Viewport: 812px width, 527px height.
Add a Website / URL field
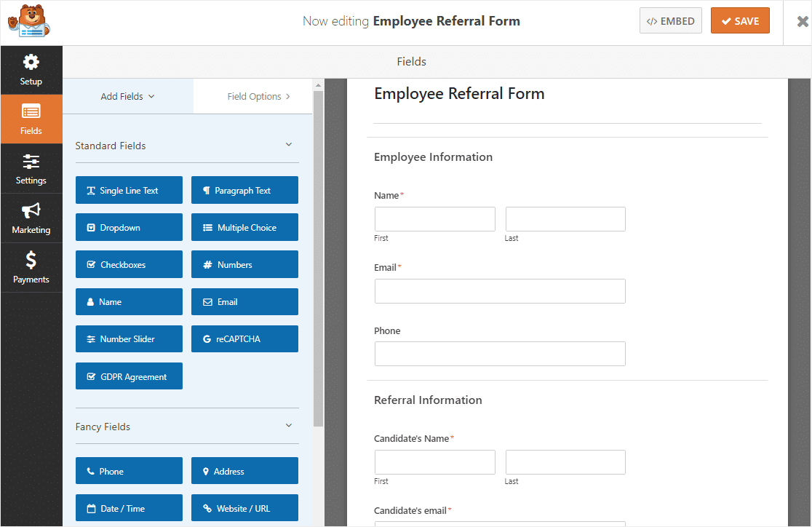pyautogui.click(x=244, y=508)
